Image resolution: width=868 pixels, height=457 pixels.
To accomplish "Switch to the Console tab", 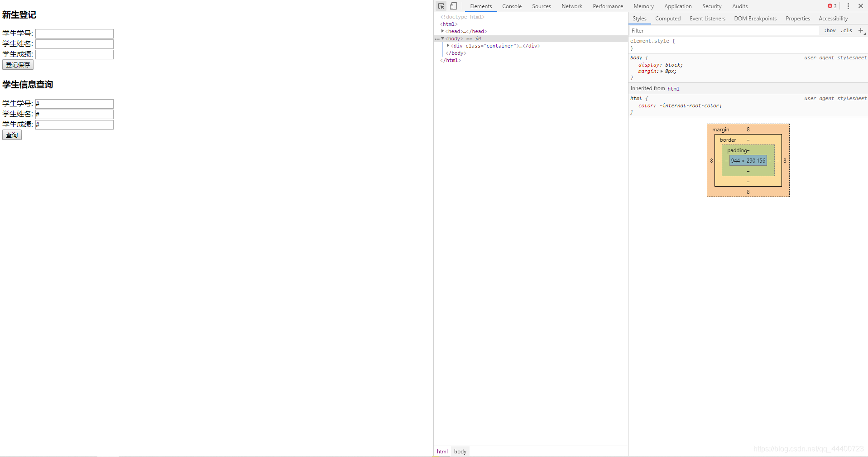I will click(x=512, y=6).
